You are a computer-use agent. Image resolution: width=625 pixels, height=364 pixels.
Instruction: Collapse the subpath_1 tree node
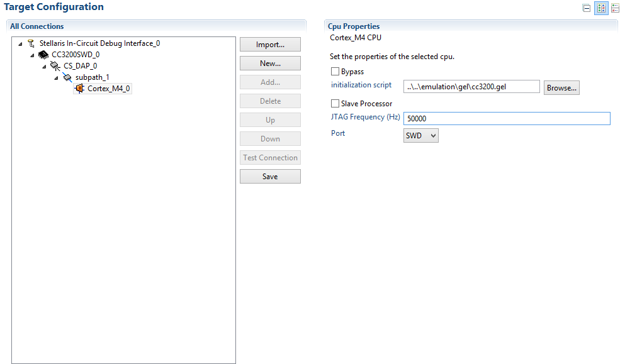tap(56, 78)
